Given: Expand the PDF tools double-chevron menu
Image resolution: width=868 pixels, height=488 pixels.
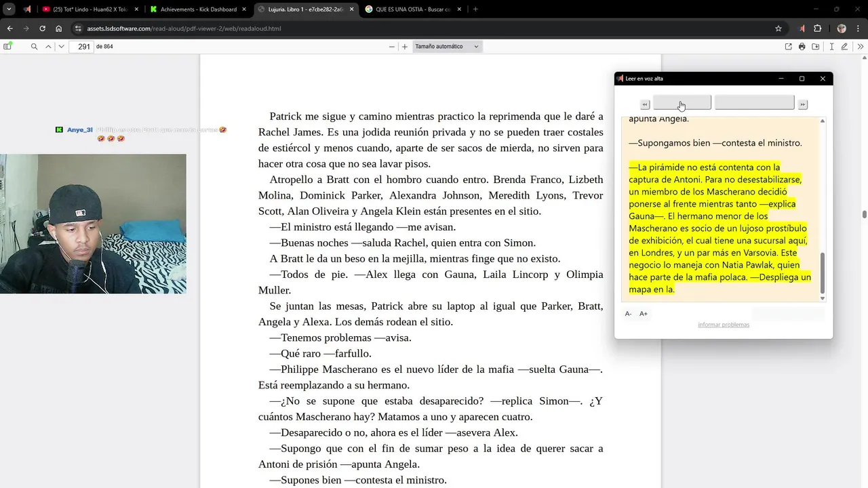Looking at the screenshot, I should 861,47.
